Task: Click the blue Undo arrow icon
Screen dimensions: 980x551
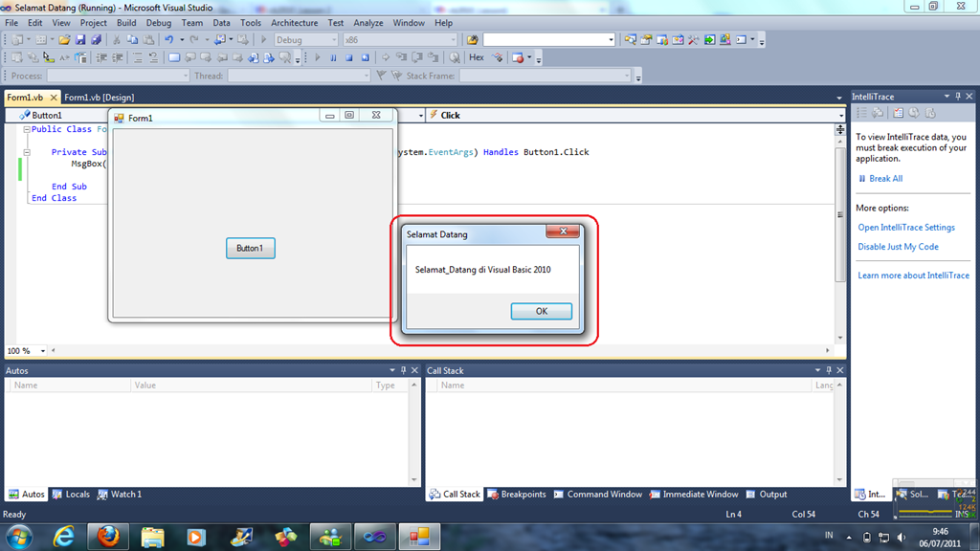Action: click(168, 40)
